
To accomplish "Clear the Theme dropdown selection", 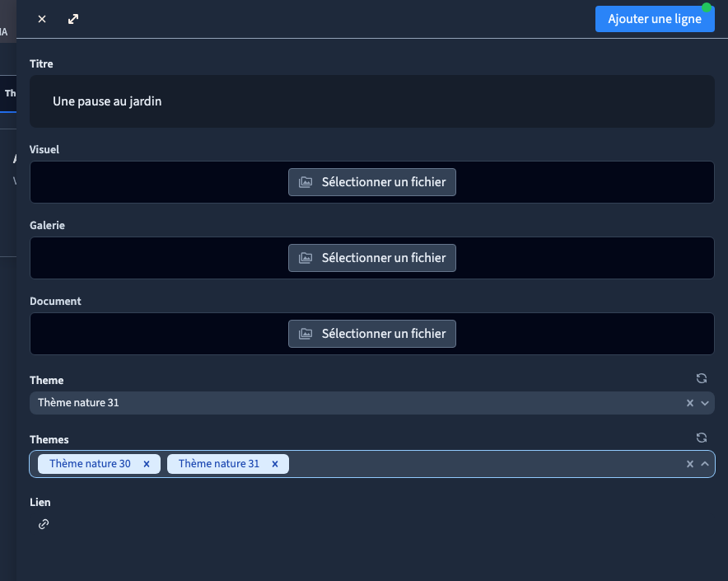I will (690, 403).
